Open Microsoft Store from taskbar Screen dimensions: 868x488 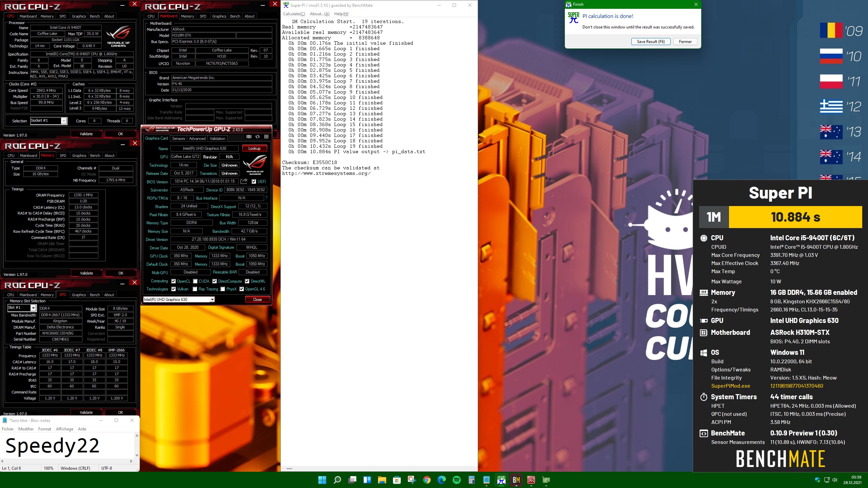tap(397, 480)
